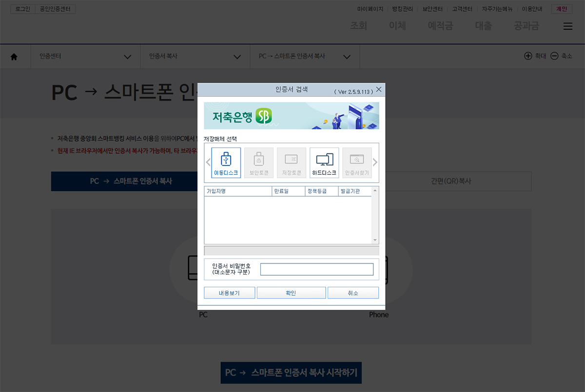Open the 예적금 menu
Viewport: 585px width, 392px height.
440,27
